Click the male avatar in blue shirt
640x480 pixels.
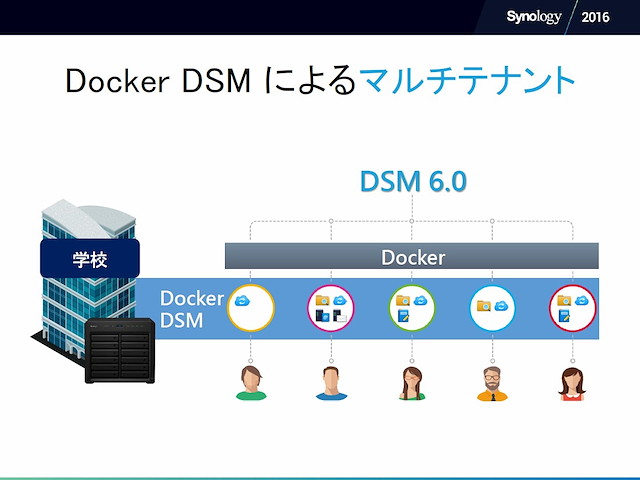point(331,383)
